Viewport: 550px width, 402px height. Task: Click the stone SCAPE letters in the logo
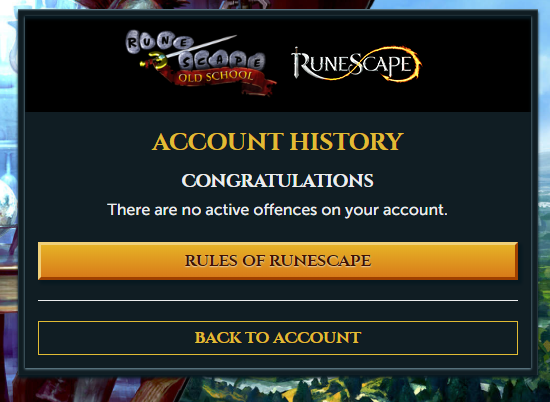tap(222, 61)
